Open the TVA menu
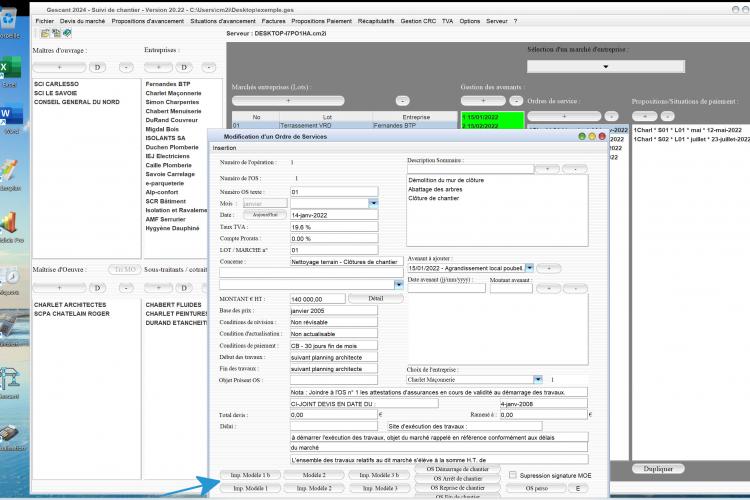Screen dimensions: 750x500 (x=447, y=21)
